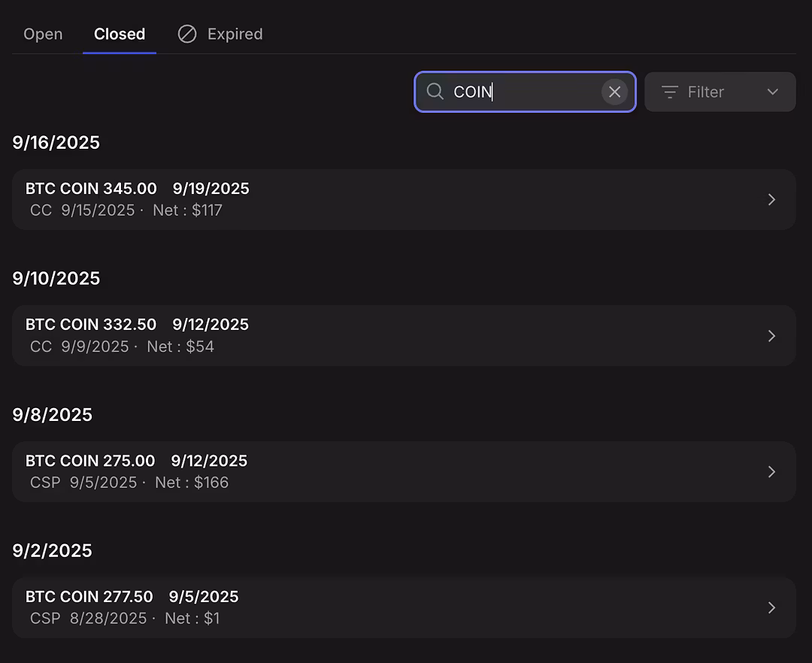Click the filter lines icon

coord(669,92)
